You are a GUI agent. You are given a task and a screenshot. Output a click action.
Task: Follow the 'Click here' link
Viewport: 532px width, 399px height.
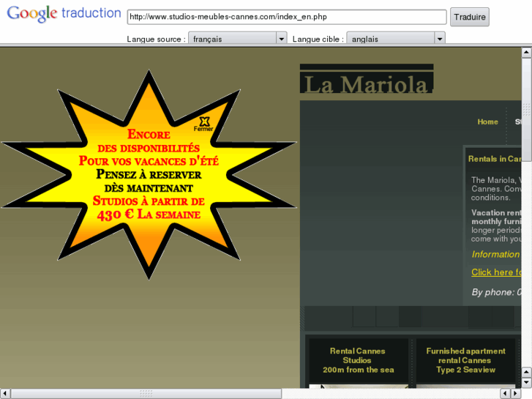click(x=496, y=272)
